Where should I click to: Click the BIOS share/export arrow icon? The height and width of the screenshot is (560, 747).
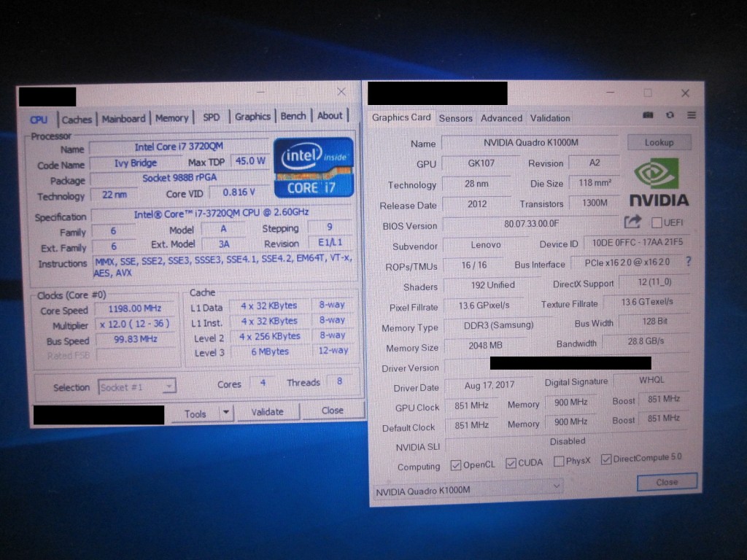tap(632, 222)
